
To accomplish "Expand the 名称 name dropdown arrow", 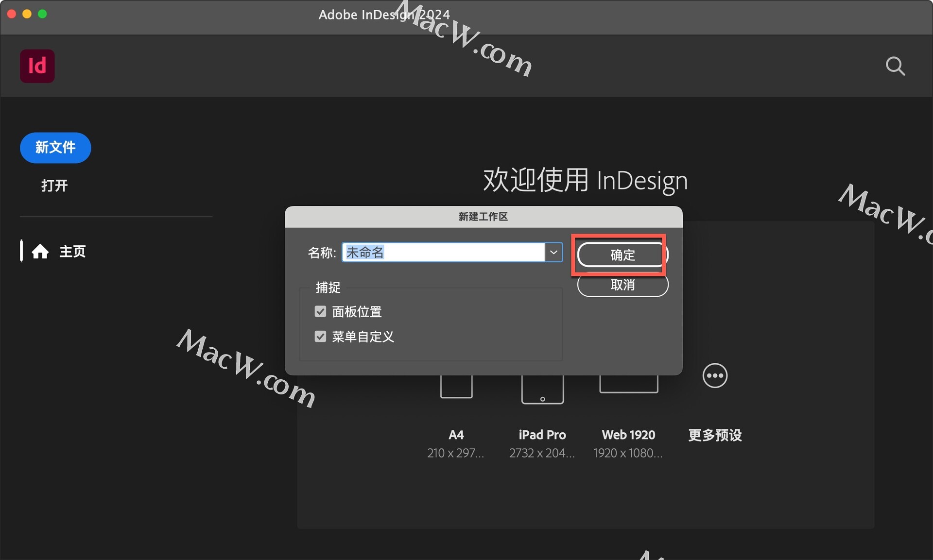I will tap(553, 252).
